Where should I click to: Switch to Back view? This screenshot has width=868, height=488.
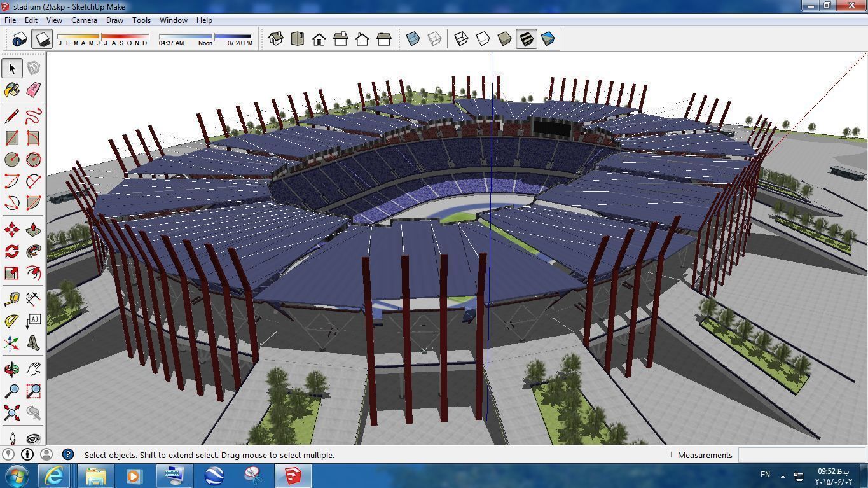[x=362, y=39]
